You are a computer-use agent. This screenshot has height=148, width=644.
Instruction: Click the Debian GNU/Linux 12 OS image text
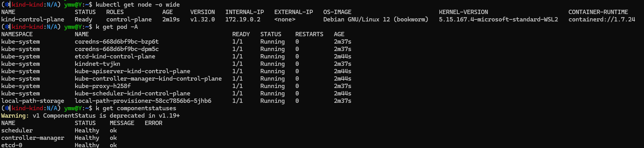click(x=376, y=19)
